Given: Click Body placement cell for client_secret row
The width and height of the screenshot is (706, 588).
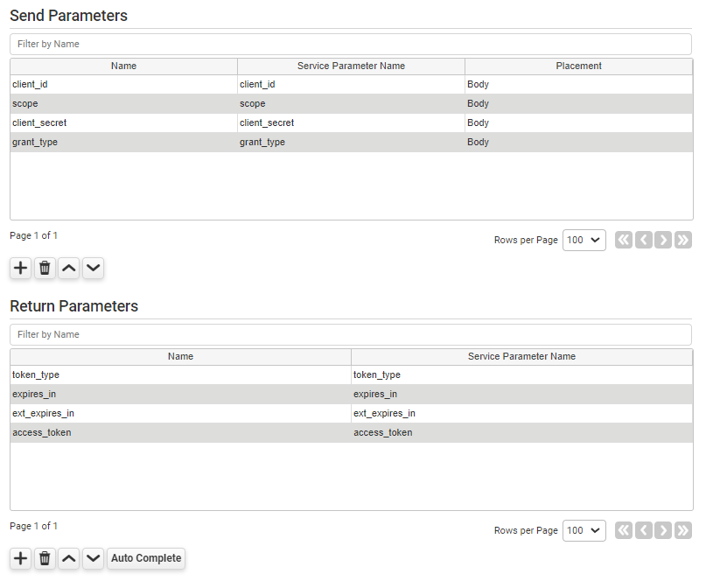Looking at the screenshot, I should pyautogui.click(x=578, y=122).
